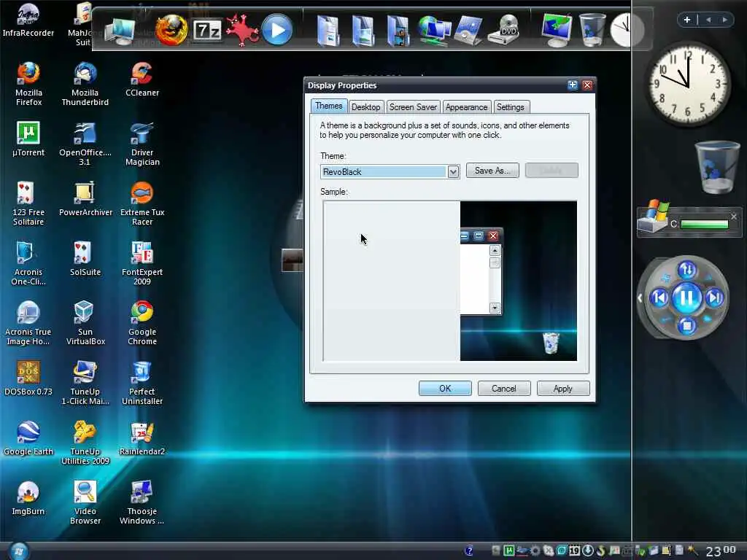The width and height of the screenshot is (747, 560).
Task: Open the OpenOffice 3.1 desktop icon
Action: (x=85, y=144)
